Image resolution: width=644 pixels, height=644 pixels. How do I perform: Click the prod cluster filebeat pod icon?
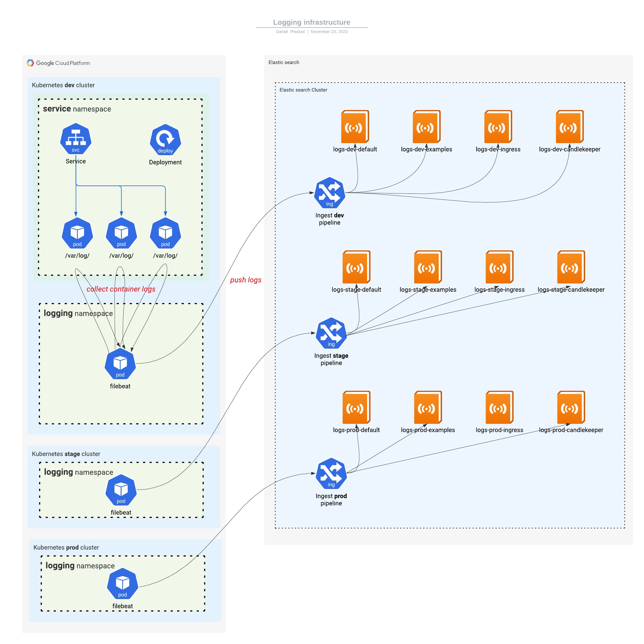[x=122, y=584]
